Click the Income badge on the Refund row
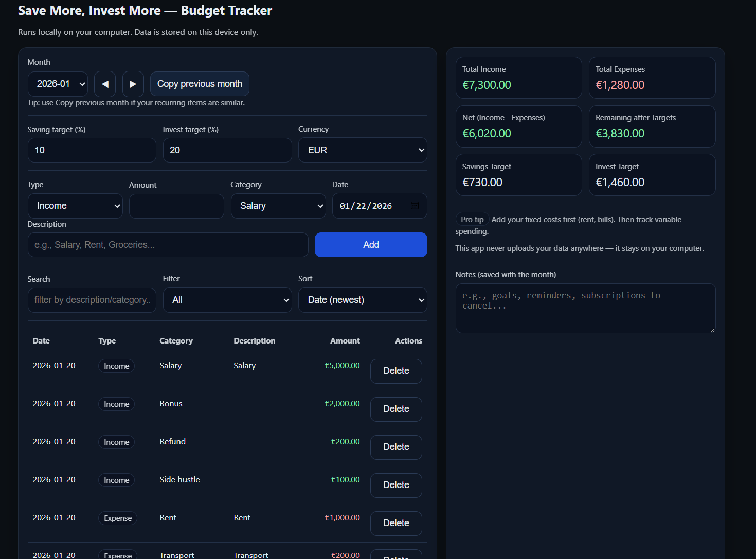This screenshot has width=756, height=559. (116, 442)
